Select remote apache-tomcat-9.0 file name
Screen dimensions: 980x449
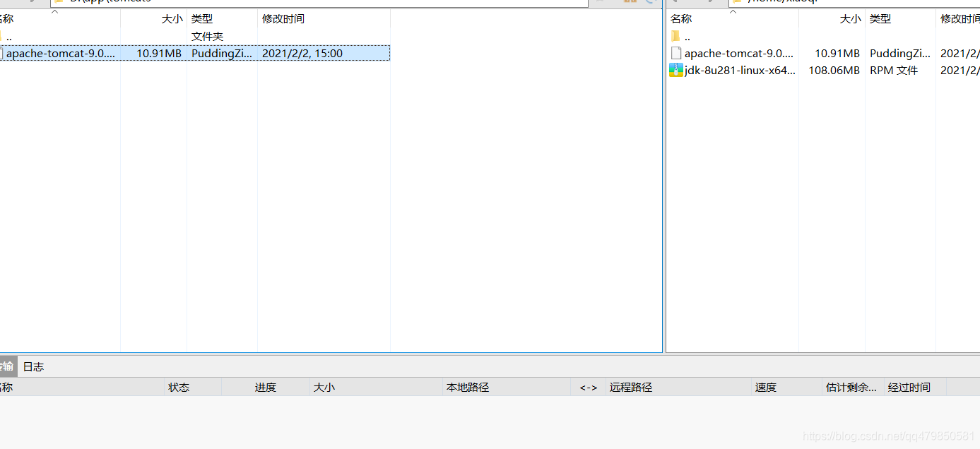(x=739, y=53)
